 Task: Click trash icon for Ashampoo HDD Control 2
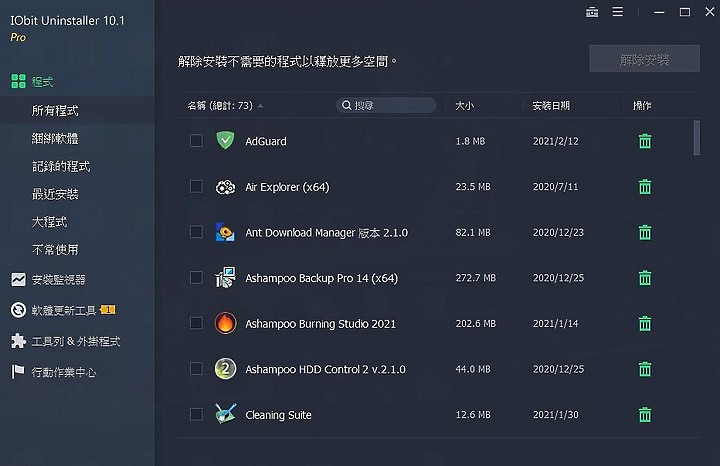(x=645, y=369)
